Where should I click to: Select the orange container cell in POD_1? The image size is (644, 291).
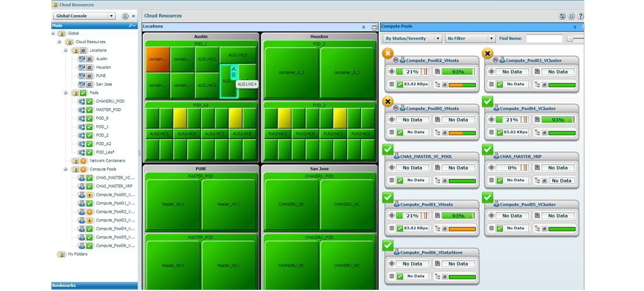click(158, 60)
